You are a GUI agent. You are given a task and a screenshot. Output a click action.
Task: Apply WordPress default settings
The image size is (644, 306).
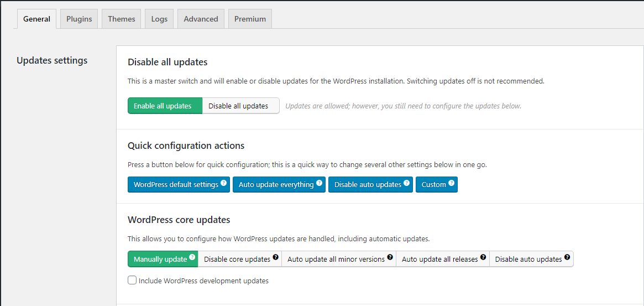[179, 185]
